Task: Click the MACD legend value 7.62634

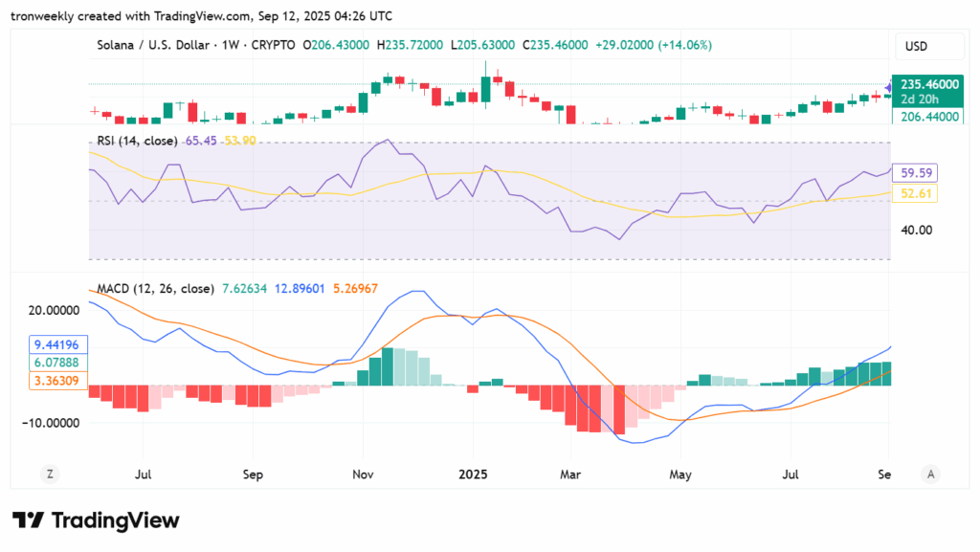Action: tap(244, 289)
